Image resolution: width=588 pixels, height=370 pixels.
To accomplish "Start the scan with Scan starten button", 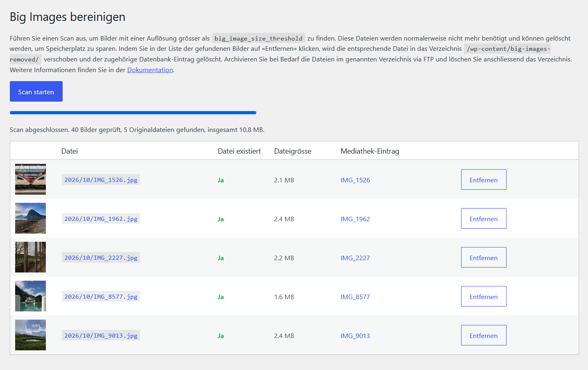I will 36,91.
